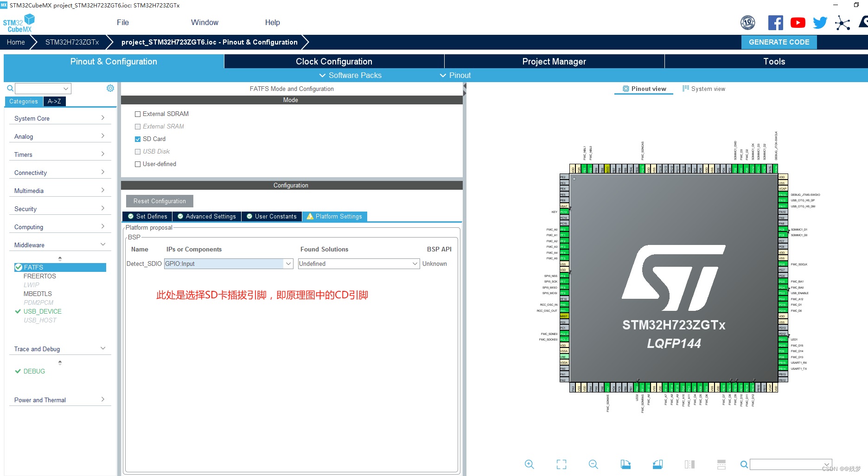The image size is (868, 476).
Task: Click the peripheral search input field
Action: [x=43, y=88]
